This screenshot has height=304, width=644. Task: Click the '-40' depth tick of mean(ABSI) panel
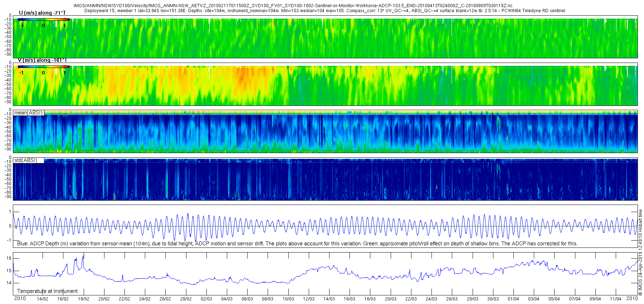(8, 127)
